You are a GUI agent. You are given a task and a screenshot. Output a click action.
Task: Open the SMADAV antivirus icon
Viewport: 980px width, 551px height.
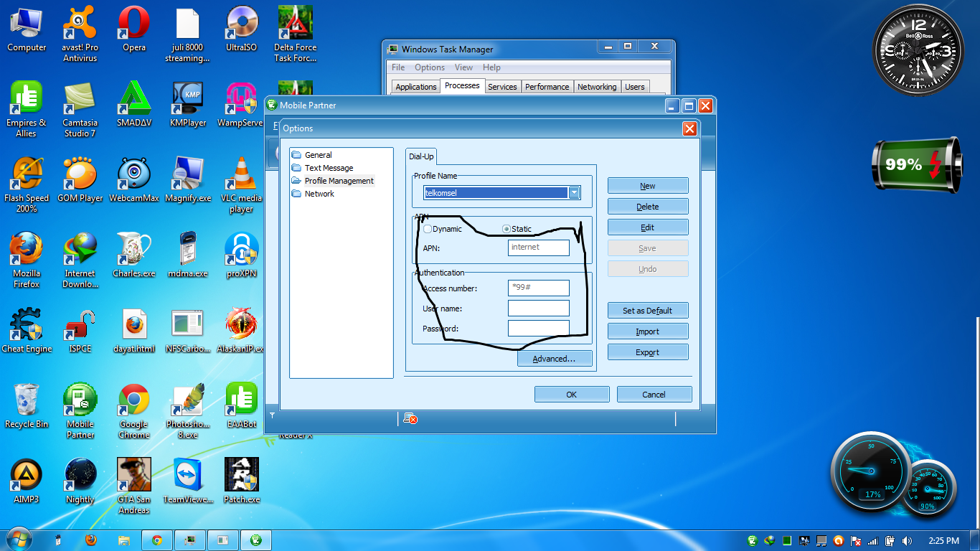[x=134, y=105]
